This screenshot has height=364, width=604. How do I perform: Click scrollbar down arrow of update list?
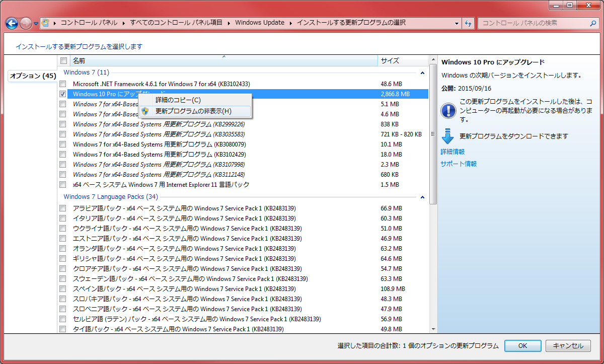[x=433, y=329]
